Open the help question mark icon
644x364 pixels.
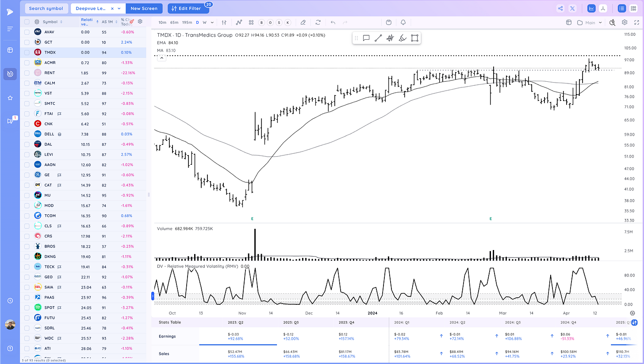point(10,349)
